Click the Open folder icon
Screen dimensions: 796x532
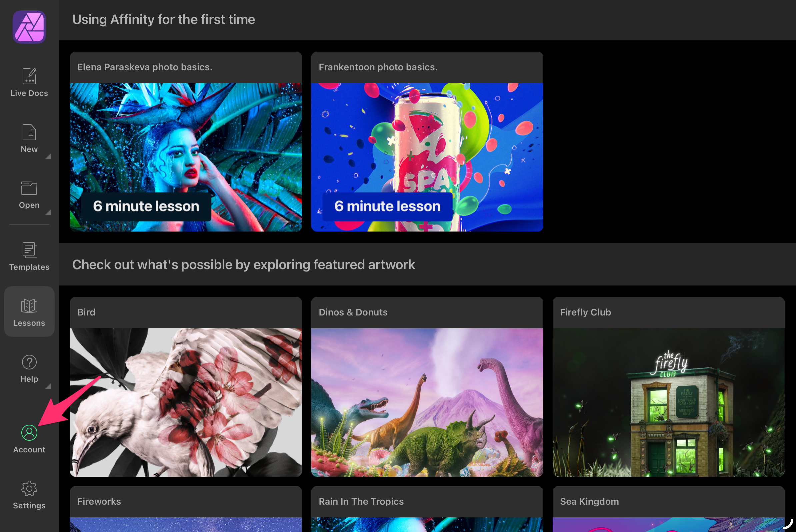tap(29, 188)
